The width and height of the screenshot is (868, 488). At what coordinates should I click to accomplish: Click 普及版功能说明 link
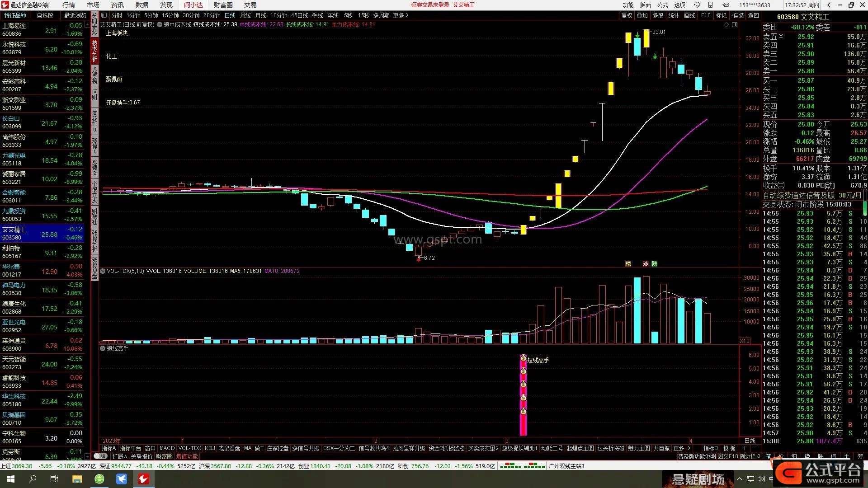(x=697, y=456)
